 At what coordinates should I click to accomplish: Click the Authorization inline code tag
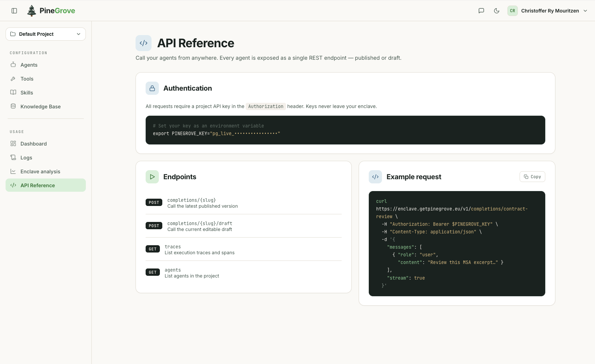tap(266, 106)
